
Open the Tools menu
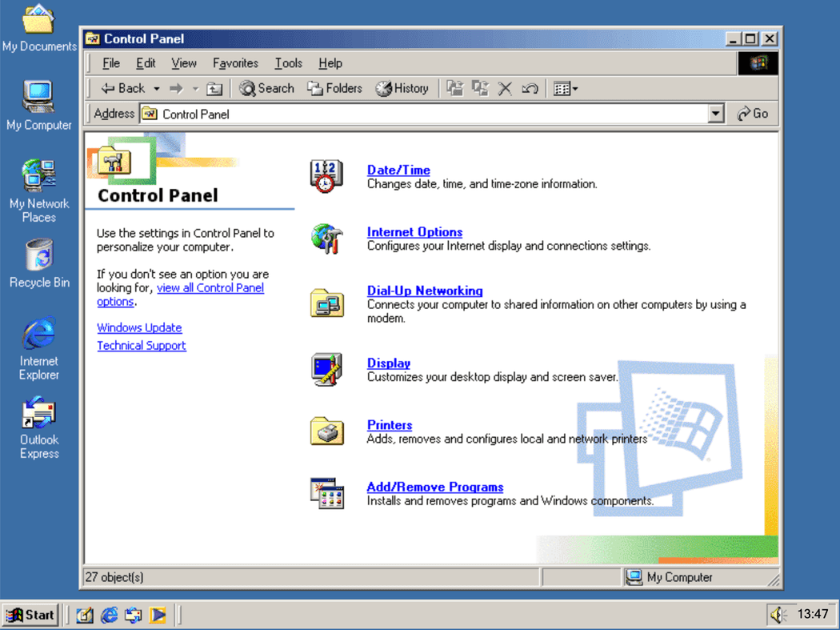(x=288, y=62)
